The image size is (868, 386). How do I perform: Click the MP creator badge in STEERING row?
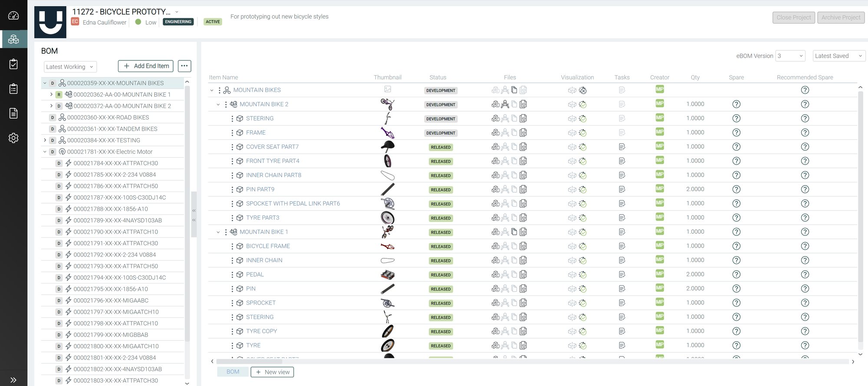[x=660, y=118]
